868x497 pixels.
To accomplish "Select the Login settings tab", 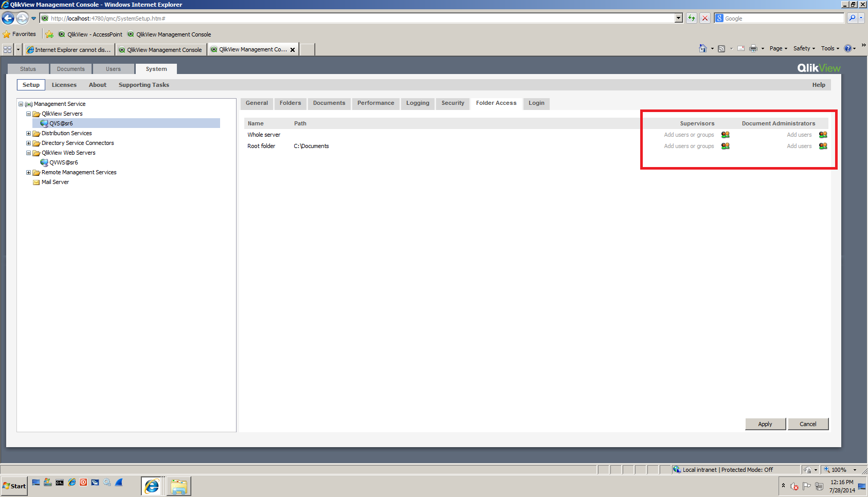I will [536, 103].
